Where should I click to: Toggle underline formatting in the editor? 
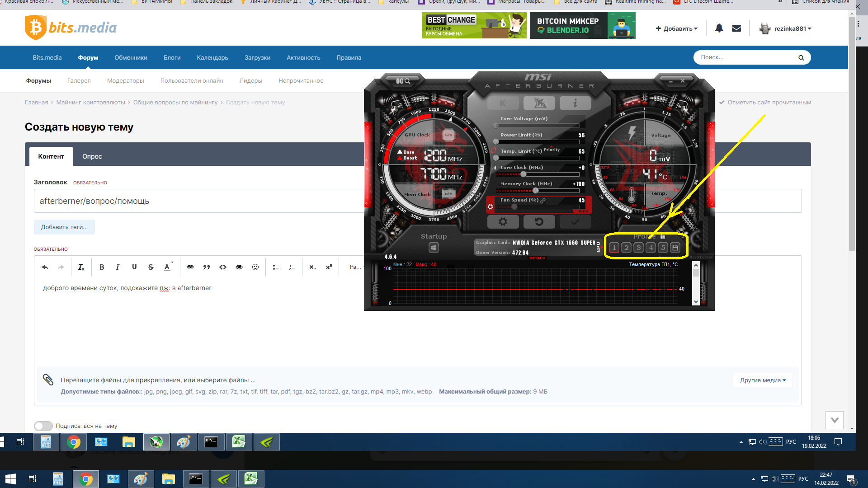134,267
